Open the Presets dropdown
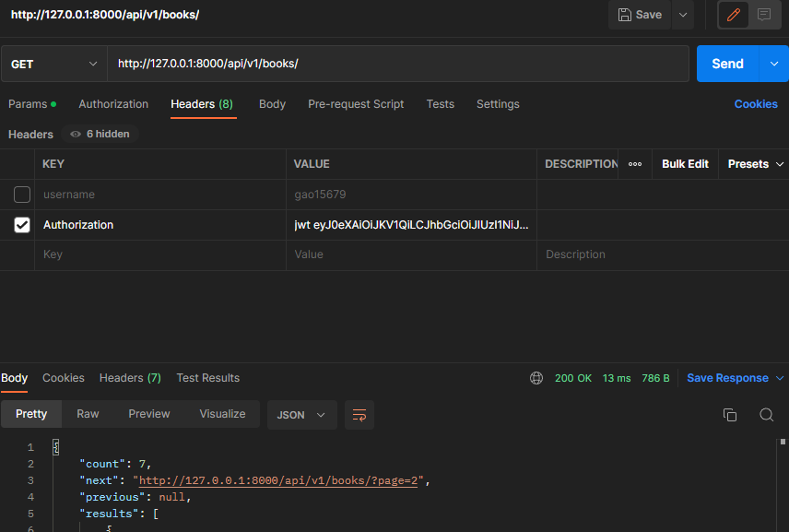 [755, 164]
